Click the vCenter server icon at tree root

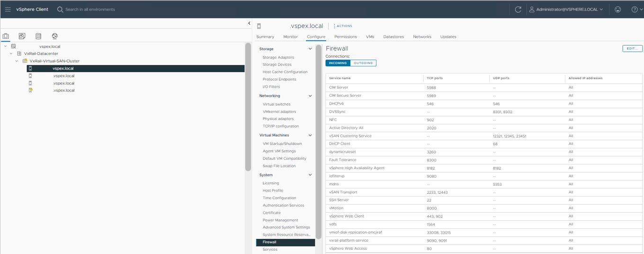click(x=13, y=46)
